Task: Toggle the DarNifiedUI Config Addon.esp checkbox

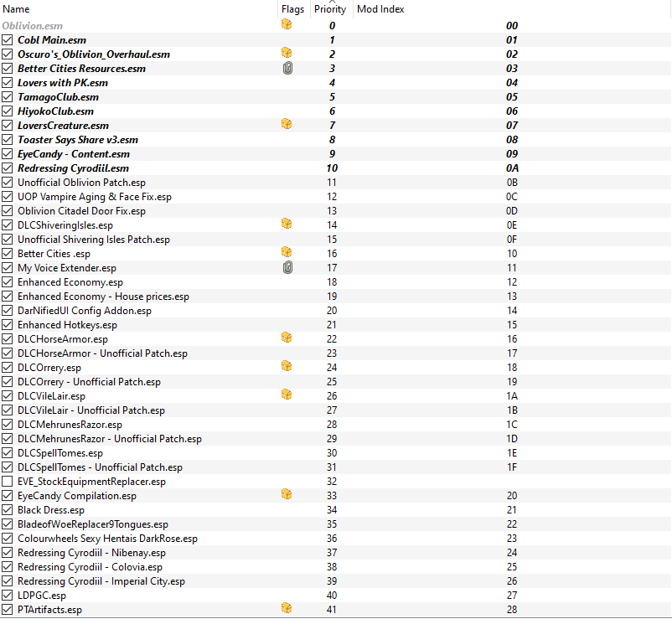Action: coord(7,311)
